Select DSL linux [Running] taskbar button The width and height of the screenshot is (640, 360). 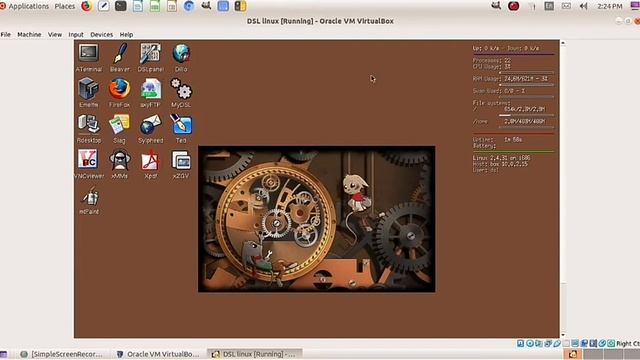(255, 354)
